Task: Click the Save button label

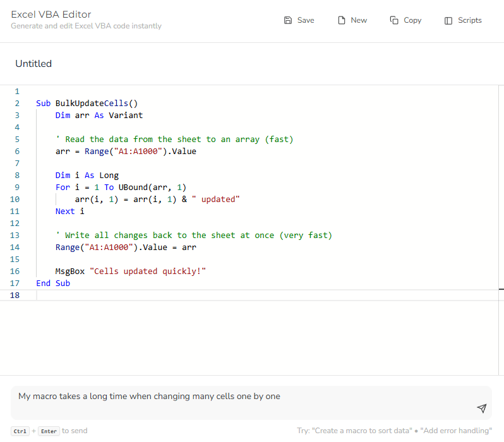Action: click(x=306, y=20)
